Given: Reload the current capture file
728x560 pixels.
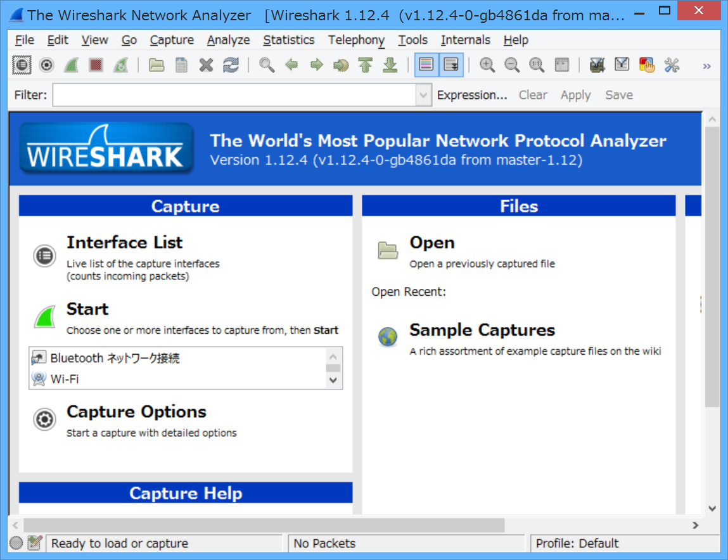Looking at the screenshot, I should (229, 65).
